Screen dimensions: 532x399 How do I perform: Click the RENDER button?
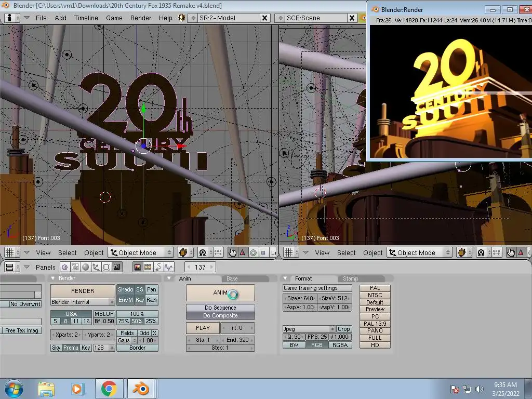(83, 291)
